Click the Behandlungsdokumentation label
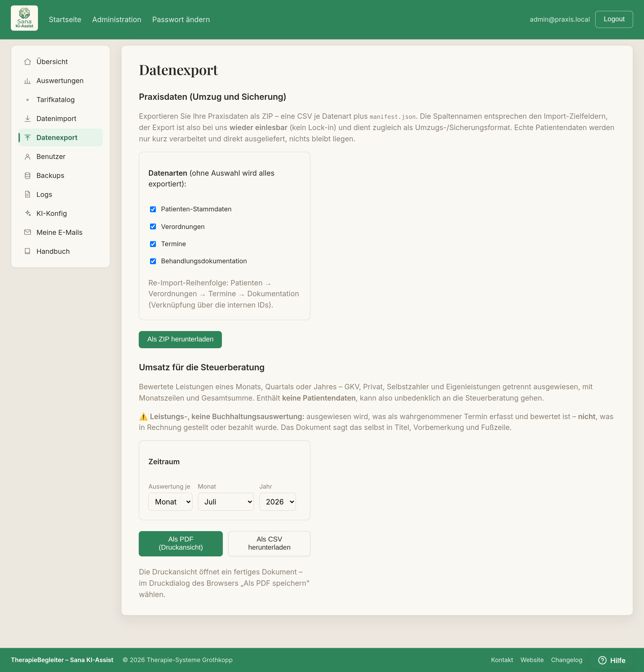This screenshot has width=644, height=672. click(204, 261)
